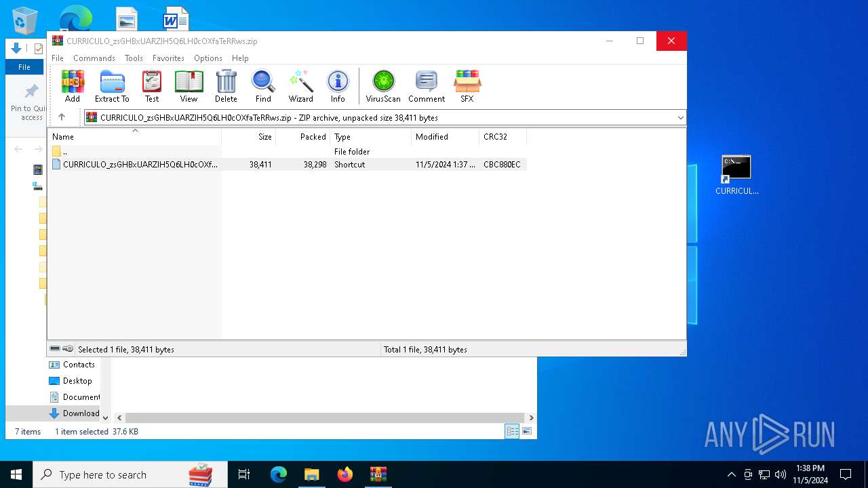
Task: Expand the archive path dropdown
Action: coord(680,118)
